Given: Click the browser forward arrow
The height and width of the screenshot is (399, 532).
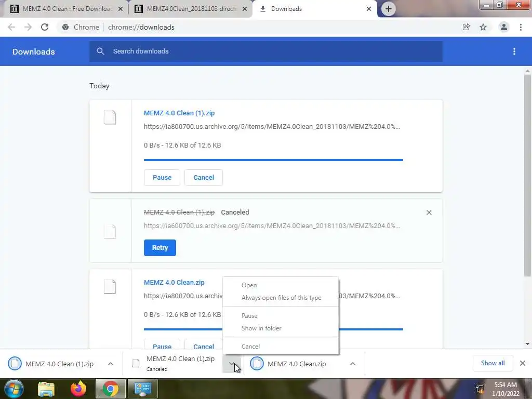Looking at the screenshot, I should point(28,27).
